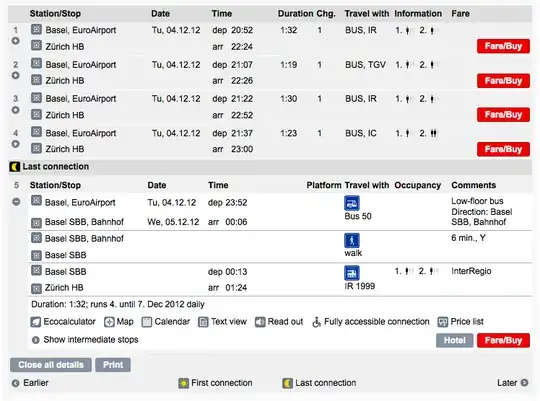
Task: Show Earlier connections
Action: (30, 383)
